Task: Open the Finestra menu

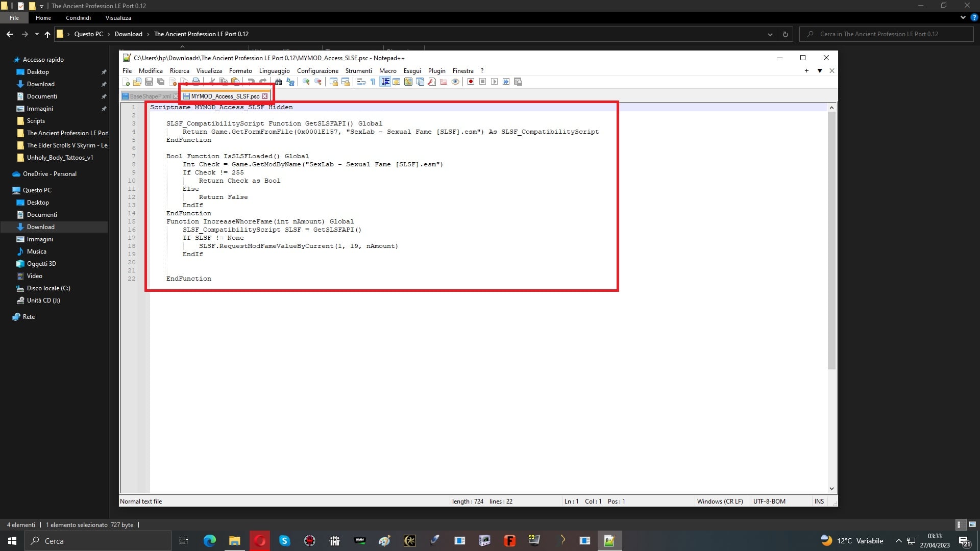Action: click(x=463, y=71)
